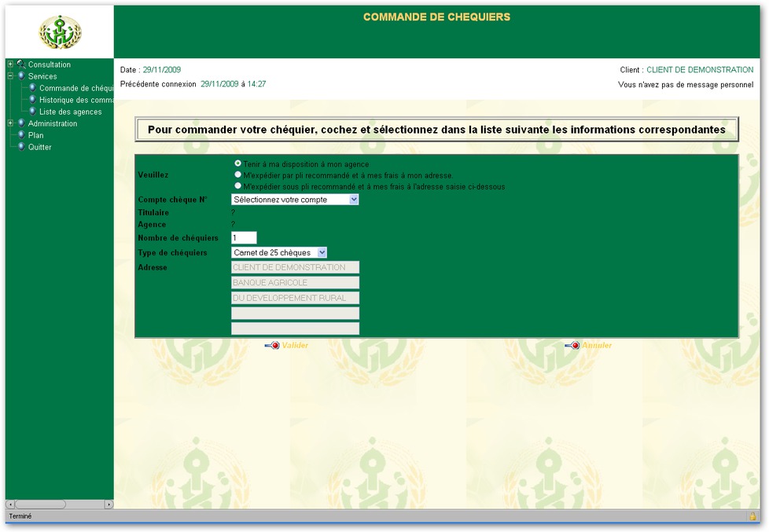769x532 pixels.
Task: Click the globe icon beside Plan
Action: click(21, 134)
